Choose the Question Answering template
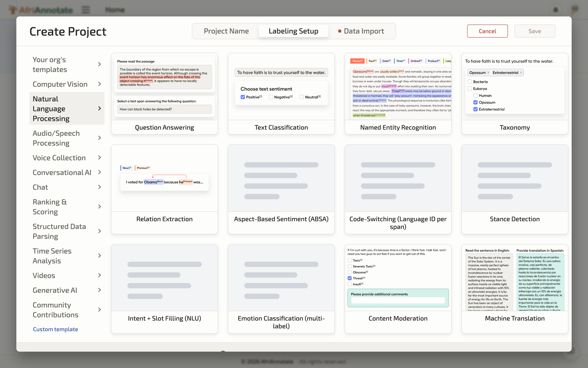The height and width of the screenshot is (368, 588). pyautogui.click(x=165, y=94)
